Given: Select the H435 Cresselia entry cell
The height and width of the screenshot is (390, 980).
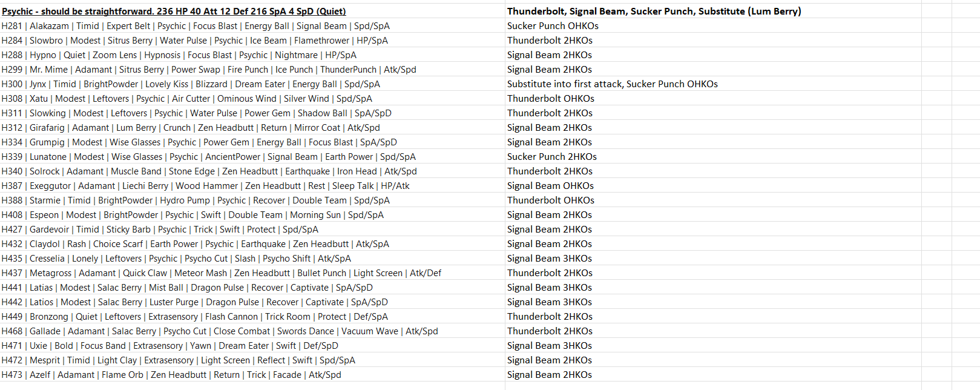Looking at the screenshot, I should pyautogui.click(x=176, y=259).
